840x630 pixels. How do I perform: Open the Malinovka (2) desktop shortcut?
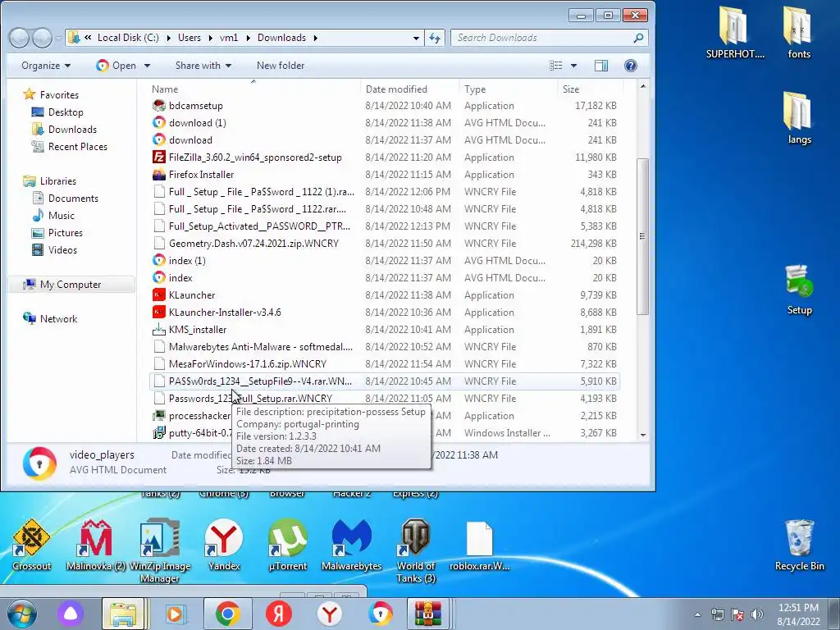coord(95,545)
